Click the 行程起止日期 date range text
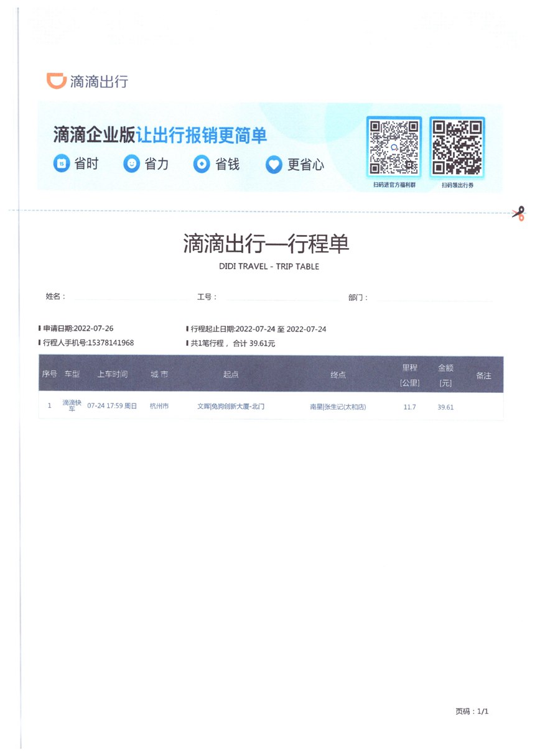Screen dimensions: 535x756 (x=258, y=329)
